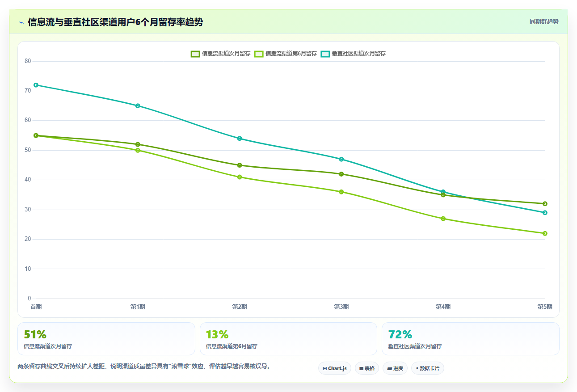
Task: Click the lightning icon beside the chart title
Action: click(21, 22)
